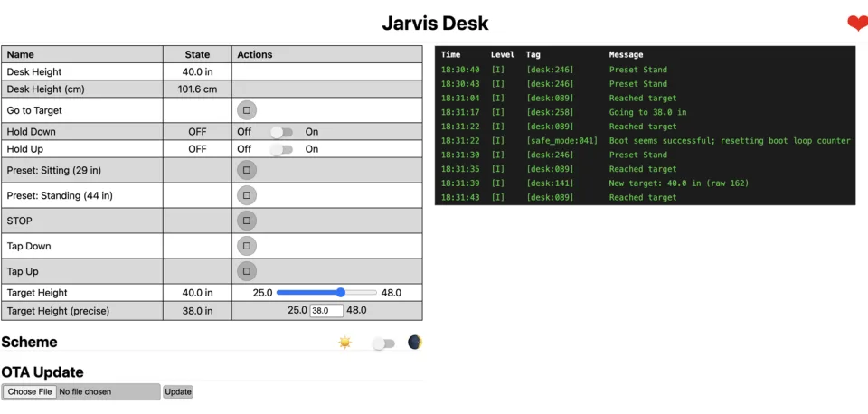Image resolution: width=868 pixels, height=414 pixels.
Task: Click the Choose File button
Action: coord(29,392)
